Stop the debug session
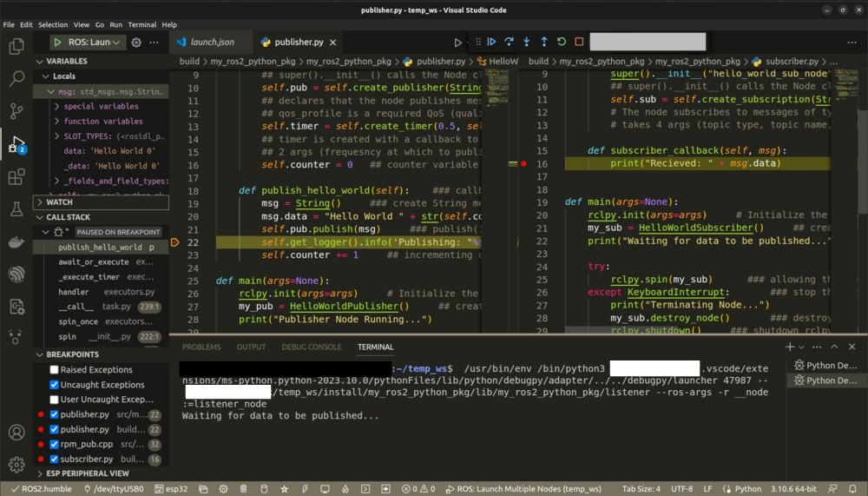 (x=579, y=42)
